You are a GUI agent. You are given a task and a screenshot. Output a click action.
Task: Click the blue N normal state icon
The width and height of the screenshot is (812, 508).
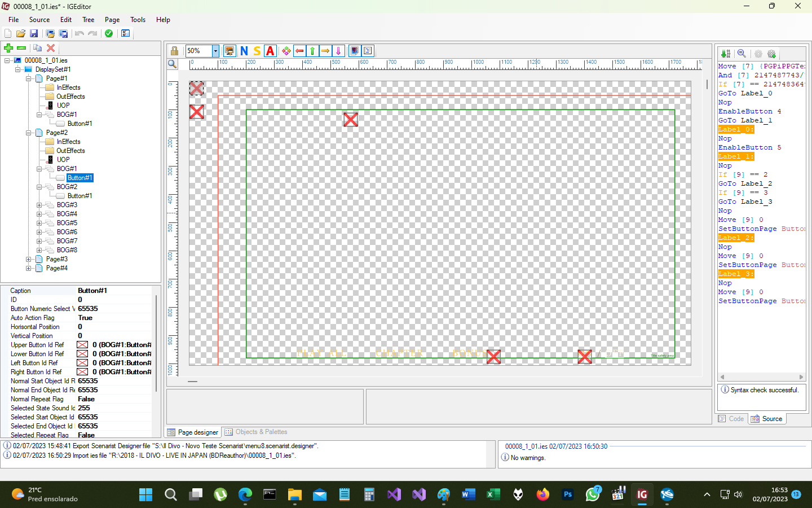click(x=244, y=51)
